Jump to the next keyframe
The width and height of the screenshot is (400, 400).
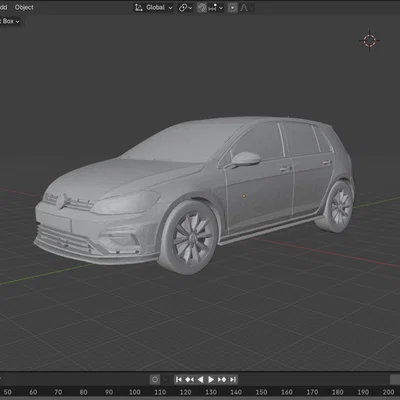(222, 379)
